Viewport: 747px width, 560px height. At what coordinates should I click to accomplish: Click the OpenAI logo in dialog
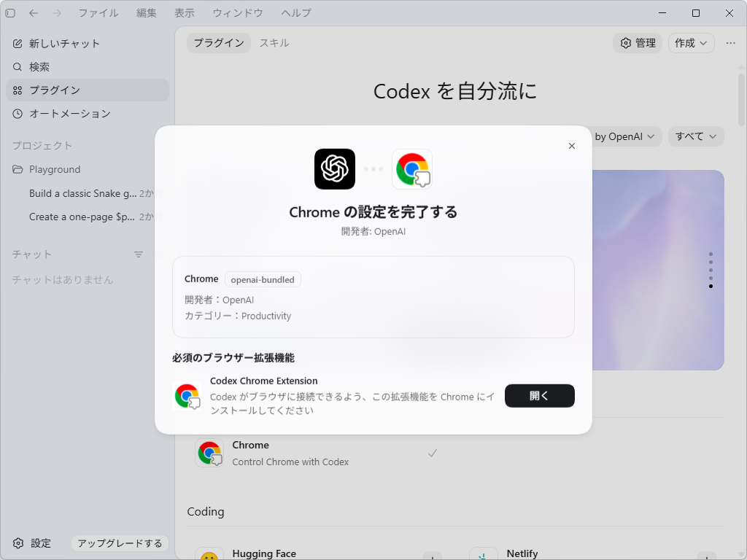(335, 169)
